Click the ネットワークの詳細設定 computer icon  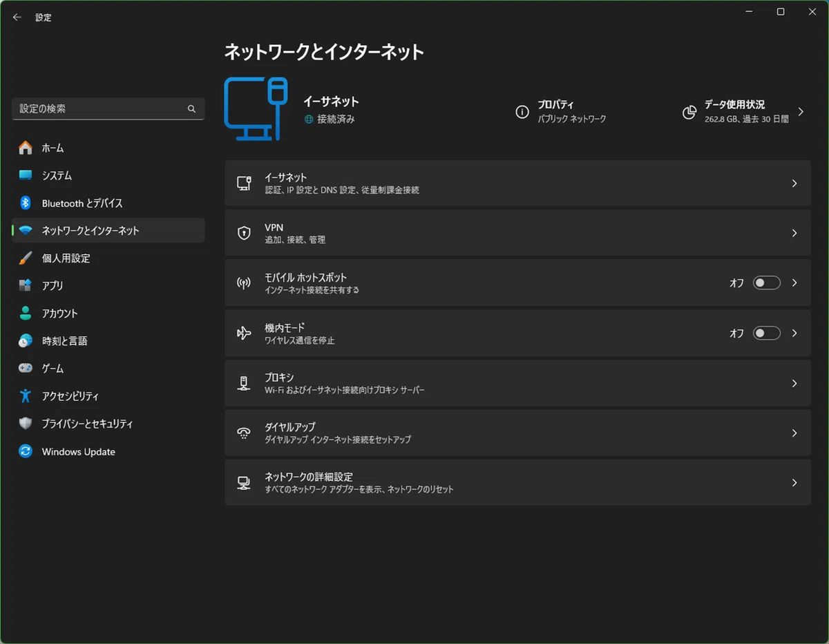click(x=244, y=483)
